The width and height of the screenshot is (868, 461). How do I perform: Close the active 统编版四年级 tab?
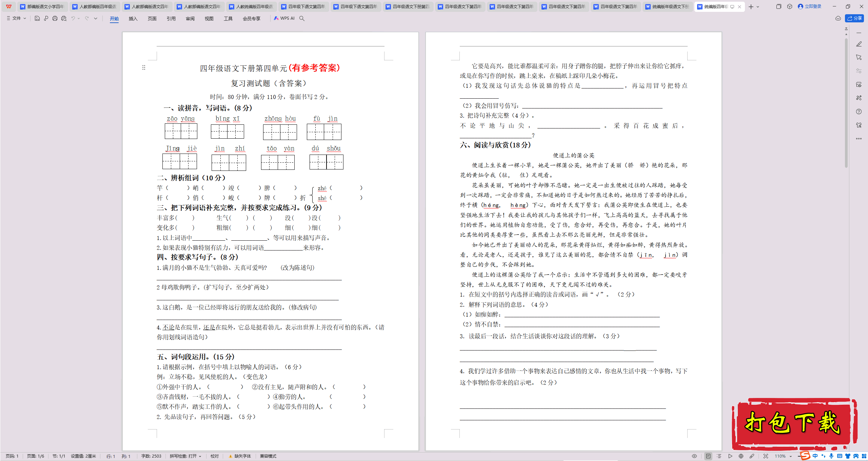click(x=739, y=7)
